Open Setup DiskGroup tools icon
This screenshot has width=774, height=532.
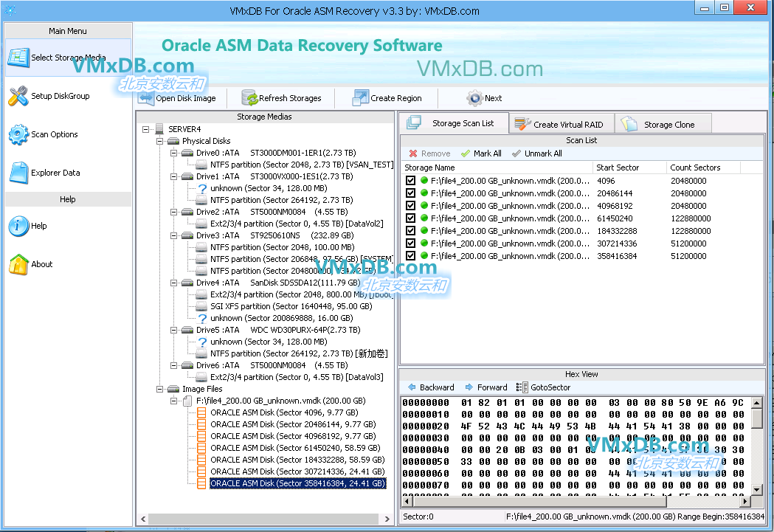tap(18, 96)
